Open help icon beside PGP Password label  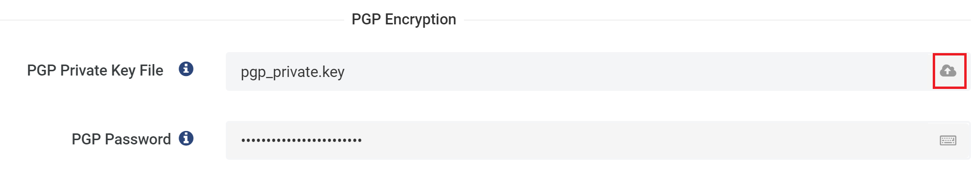(186, 138)
